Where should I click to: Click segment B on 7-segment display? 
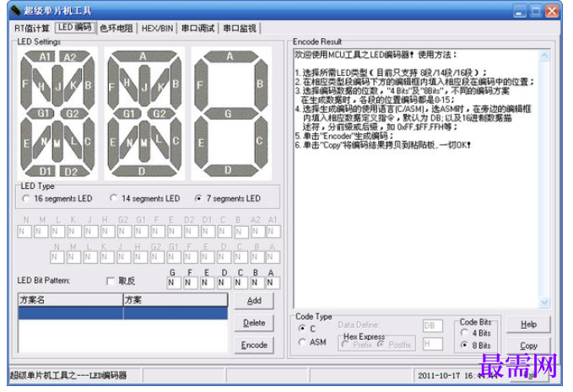pos(261,84)
